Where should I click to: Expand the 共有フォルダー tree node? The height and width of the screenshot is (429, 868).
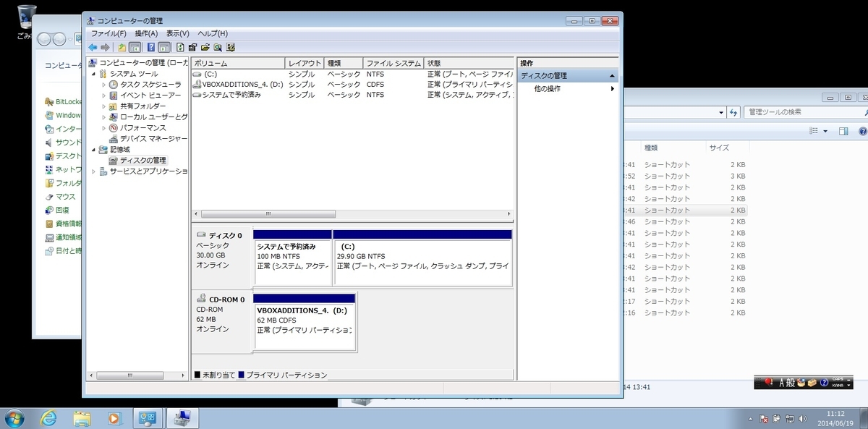click(x=103, y=106)
